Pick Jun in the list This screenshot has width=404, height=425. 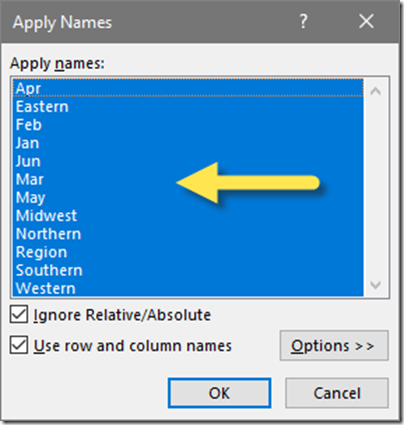188,161
